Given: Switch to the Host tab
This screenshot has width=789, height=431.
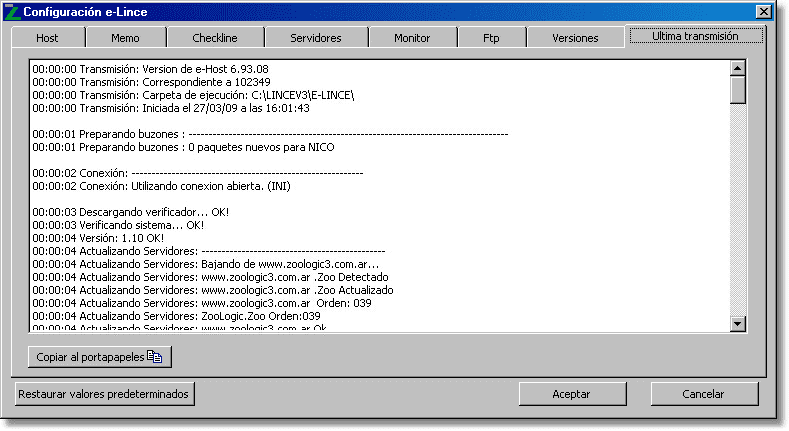Looking at the screenshot, I should click(x=47, y=38).
